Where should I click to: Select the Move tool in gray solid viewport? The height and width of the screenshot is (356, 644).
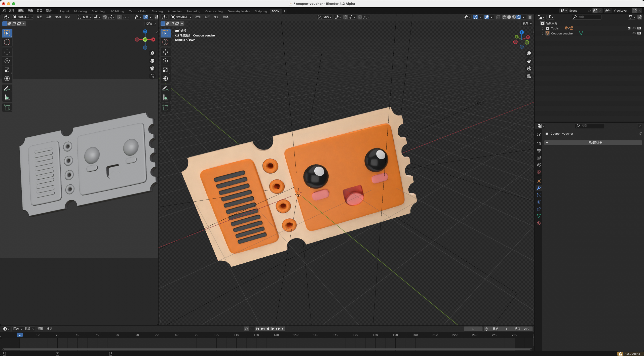[7, 52]
